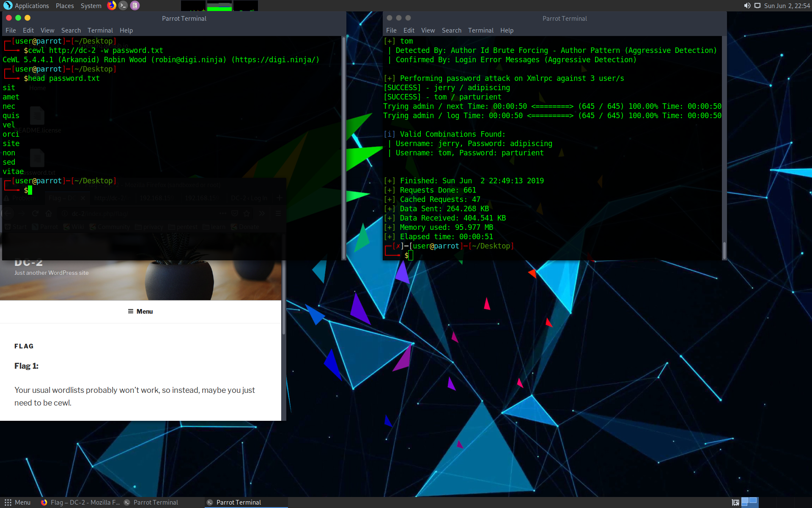Click the Parrot logo in the Applications menu
This screenshot has height=508, width=812.
point(8,6)
